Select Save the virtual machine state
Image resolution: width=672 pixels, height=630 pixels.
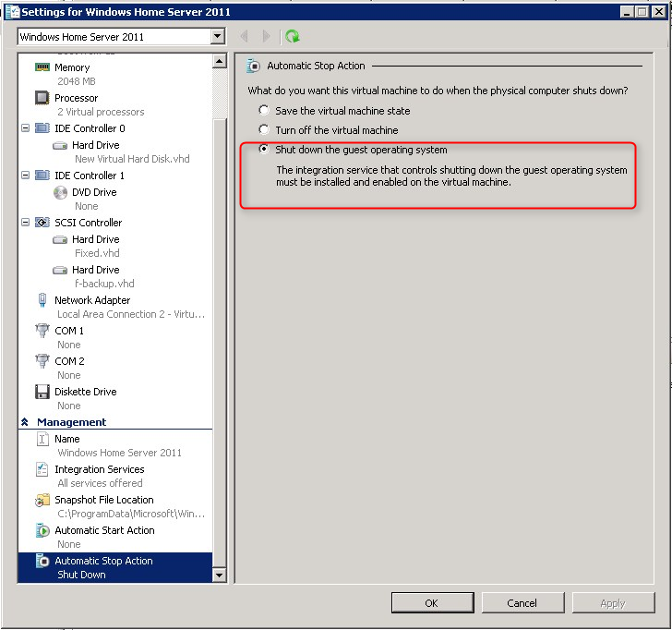(264, 111)
